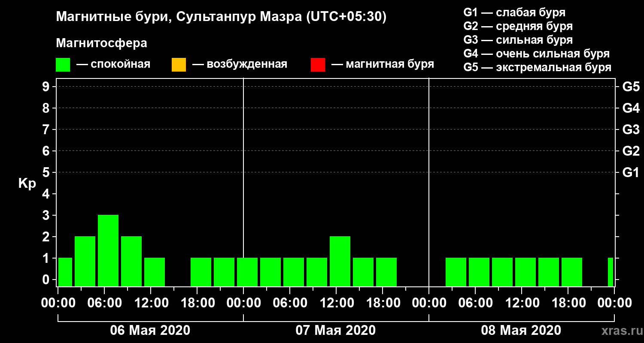Click the right-axis 'G3' tick label

point(631,130)
